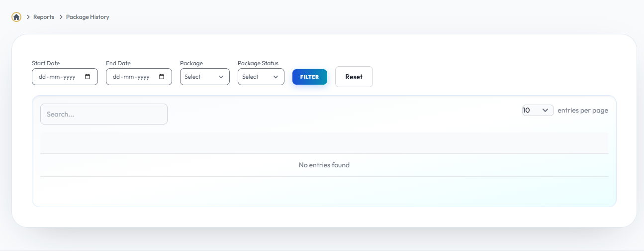644x251 pixels.
Task: Open calendar picker in End Date field
Action: [x=162, y=77]
